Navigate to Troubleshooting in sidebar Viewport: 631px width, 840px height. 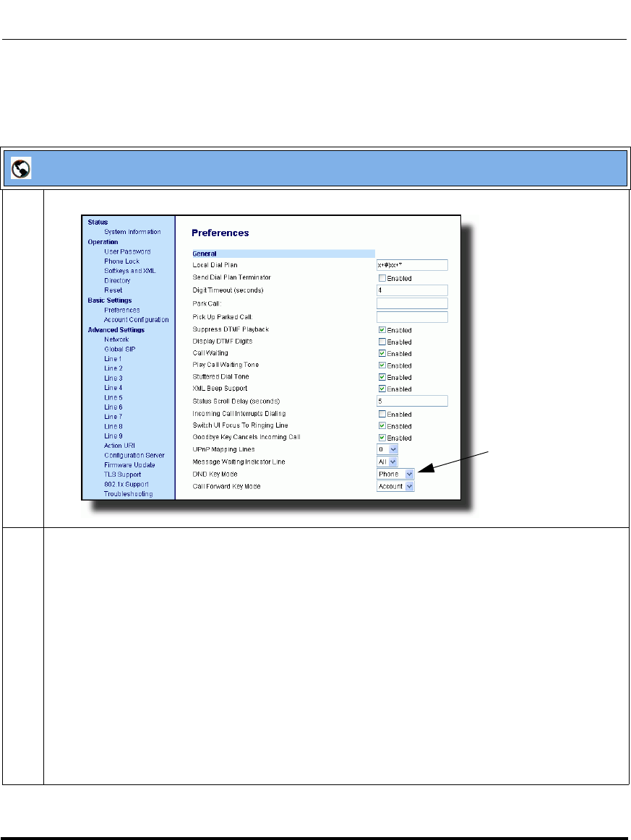(128, 494)
